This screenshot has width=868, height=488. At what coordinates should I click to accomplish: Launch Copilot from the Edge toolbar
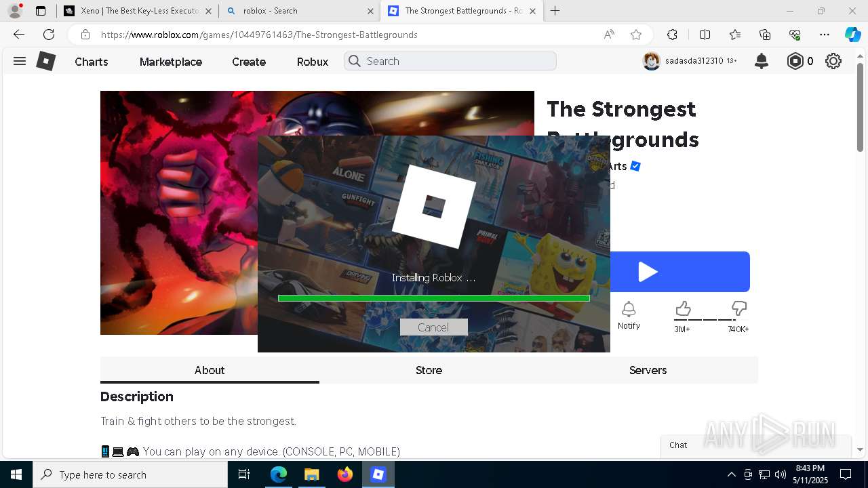[x=852, y=35]
